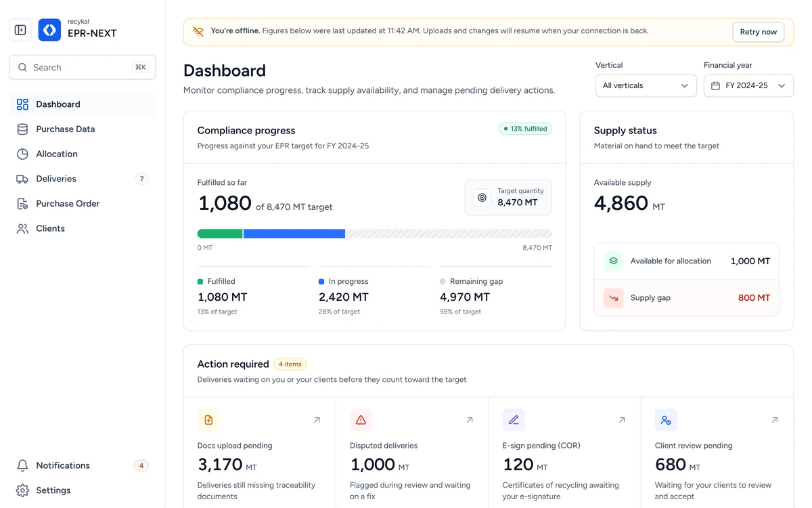Open Clients in sidebar
The image size is (812, 508).
click(x=83, y=228)
